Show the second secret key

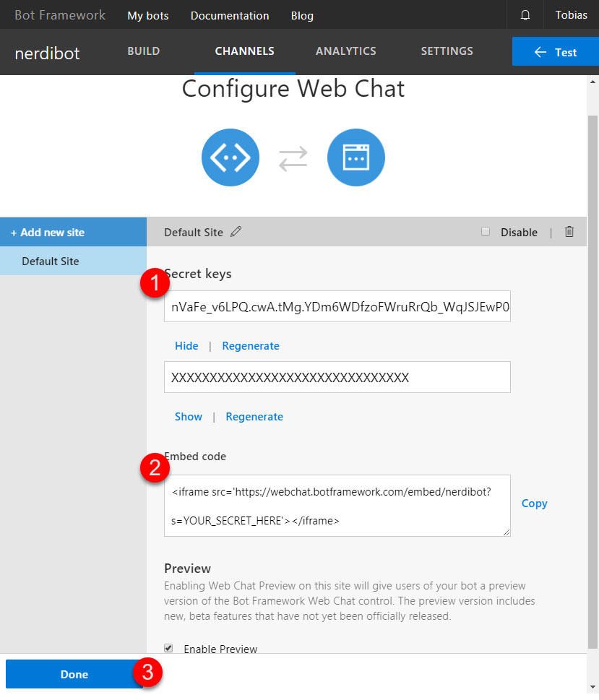188,417
